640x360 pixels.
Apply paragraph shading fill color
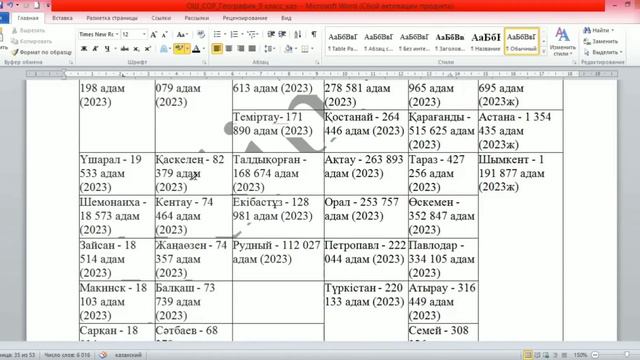click(x=289, y=49)
